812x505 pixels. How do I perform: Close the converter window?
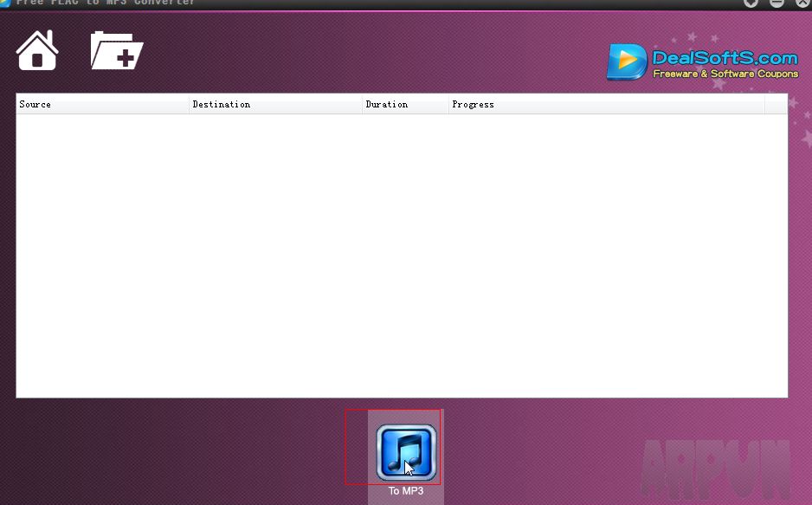click(x=803, y=3)
